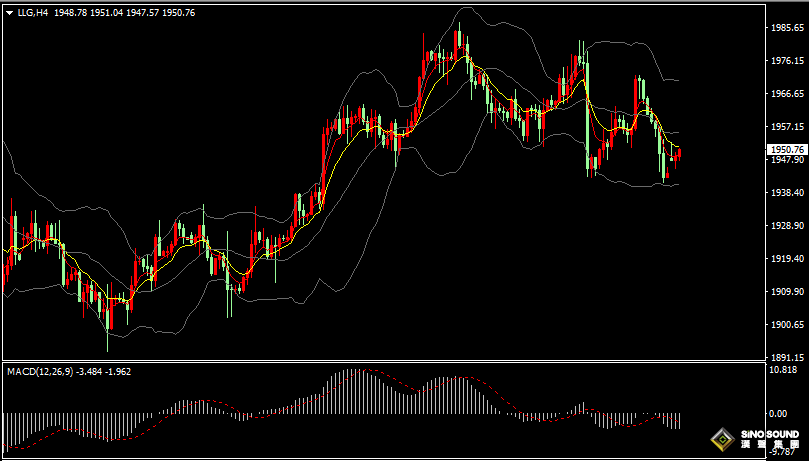Click the Sino Sound diamond logo icon

pyautogui.click(x=721, y=439)
